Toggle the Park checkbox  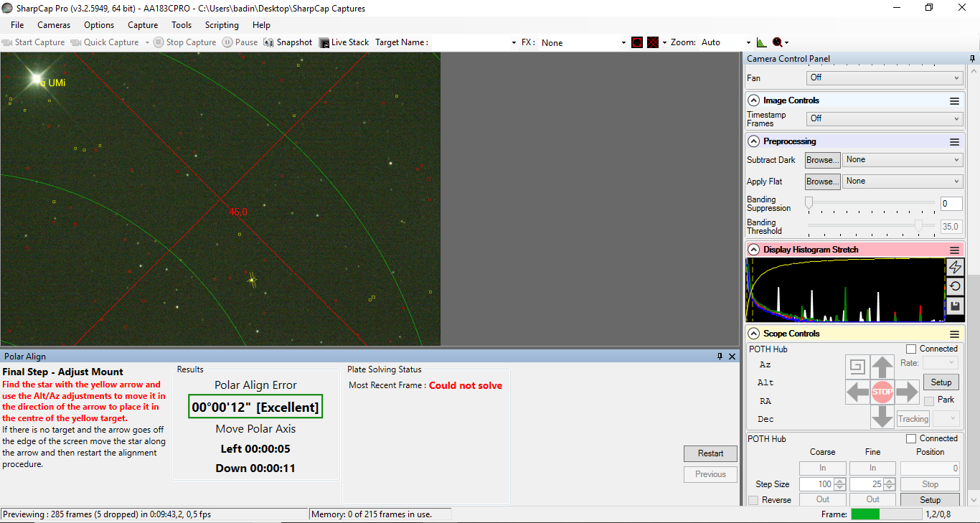pyautogui.click(x=929, y=400)
